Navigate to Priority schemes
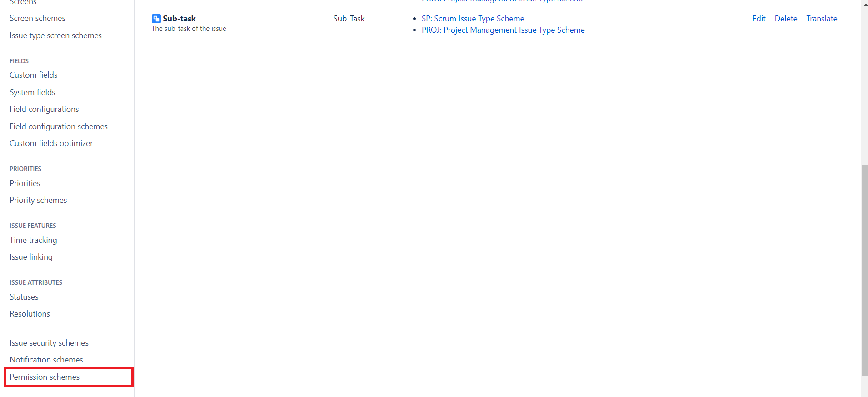The height and width of the screenshot is (397, 868). [38, 200]
